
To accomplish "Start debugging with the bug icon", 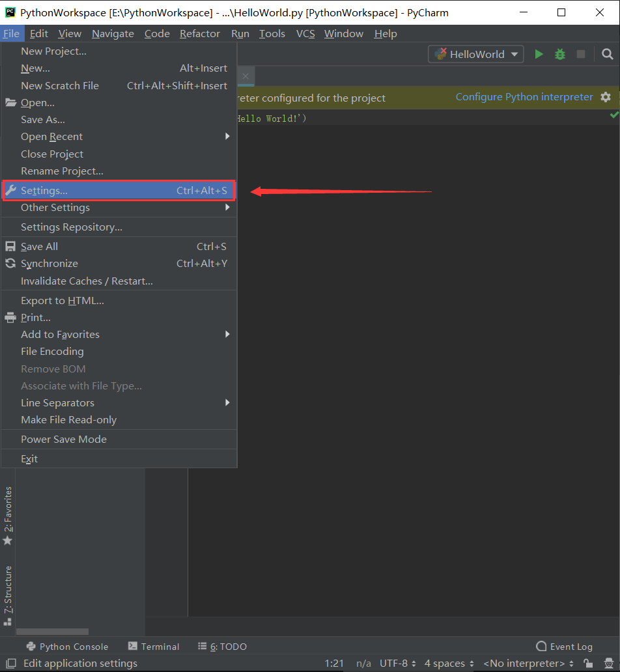I will point(559,54).
